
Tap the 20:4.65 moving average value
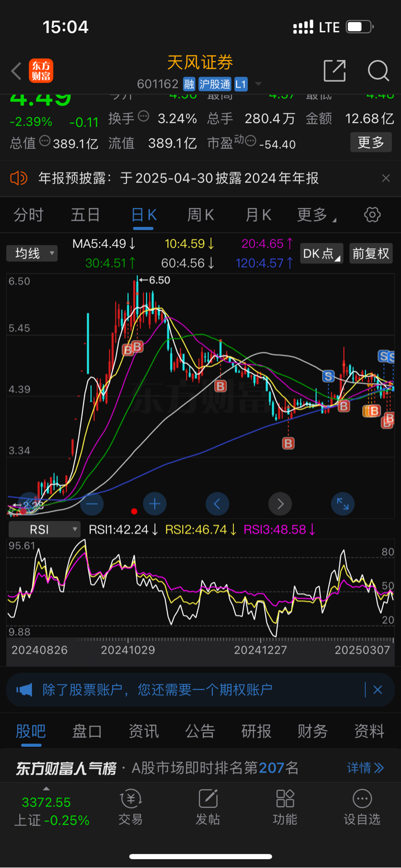pyautogui.click(x=267, y=244)
